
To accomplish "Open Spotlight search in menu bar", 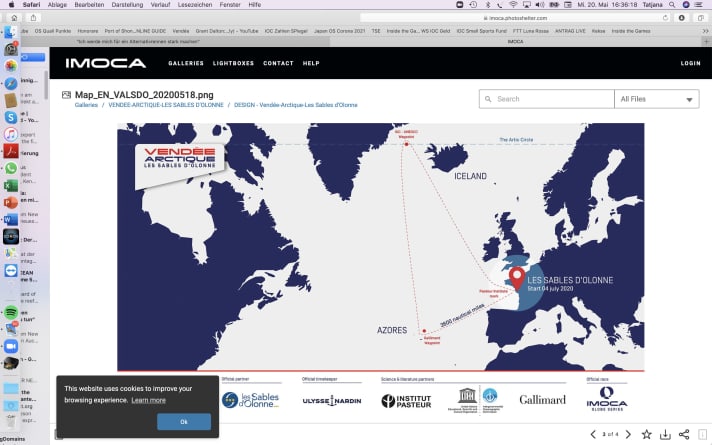I will point(672,5).
